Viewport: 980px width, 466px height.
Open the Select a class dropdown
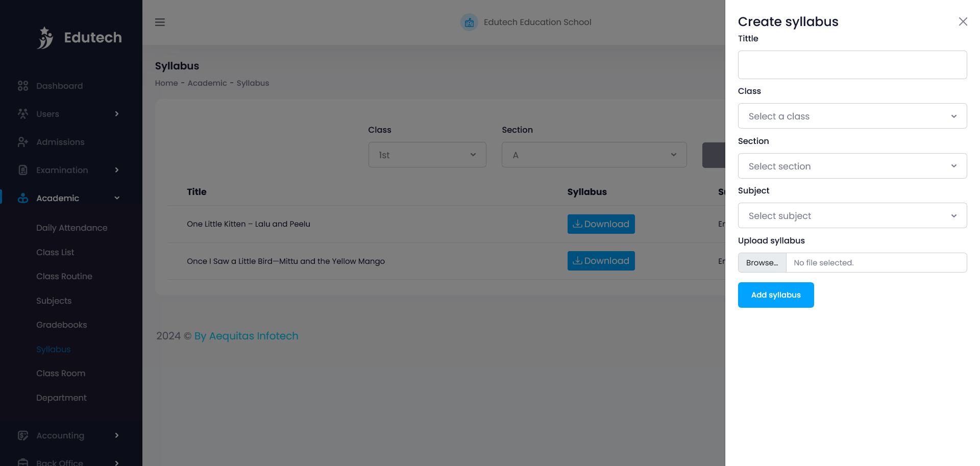click(852, 116)
